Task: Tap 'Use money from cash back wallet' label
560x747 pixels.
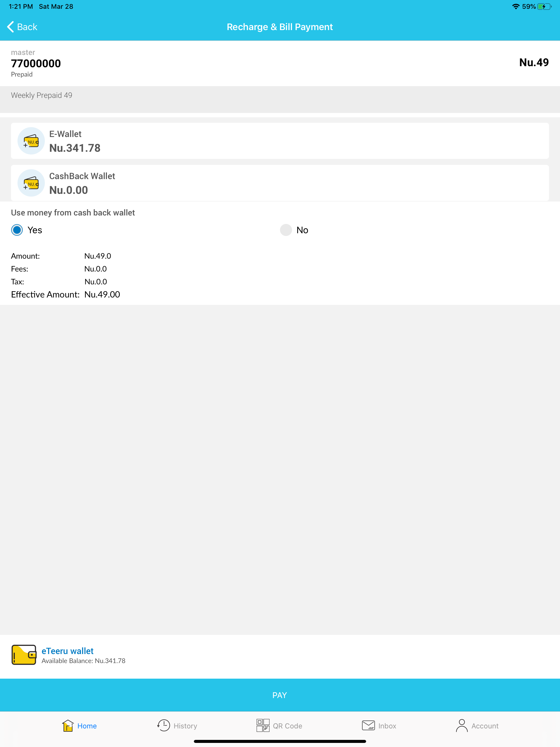Action: pyautogui.click(x=73, y=212)
